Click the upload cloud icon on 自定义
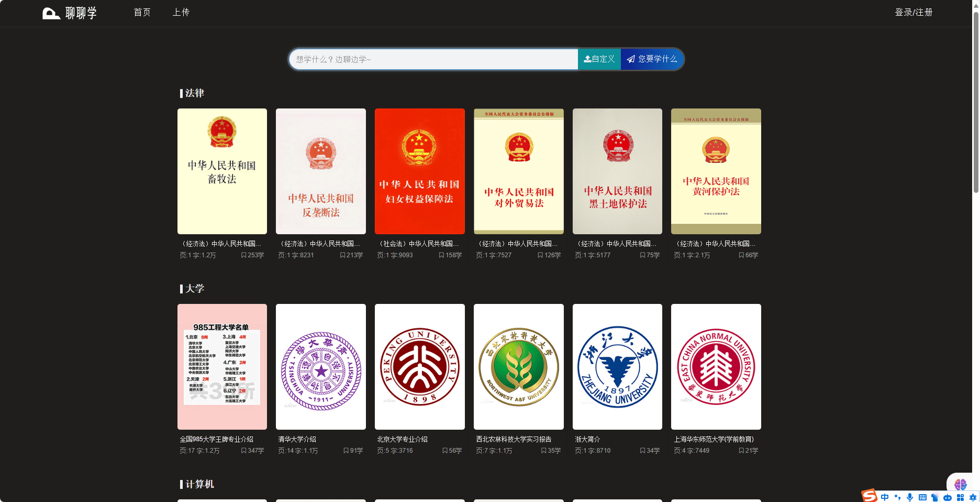 coord(587,59)
